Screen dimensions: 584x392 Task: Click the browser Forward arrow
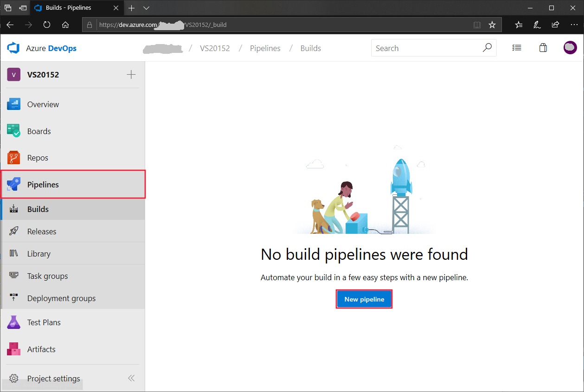28,25
